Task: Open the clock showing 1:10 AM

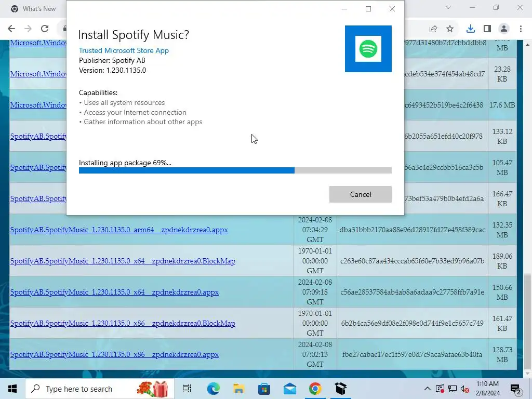Action: (x=488, y=389)
